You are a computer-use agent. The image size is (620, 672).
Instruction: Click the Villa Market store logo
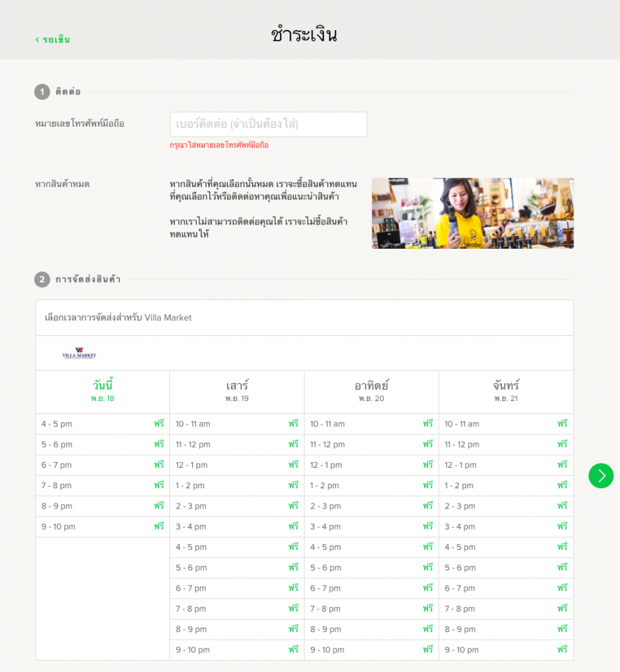(x=79, y=354)
